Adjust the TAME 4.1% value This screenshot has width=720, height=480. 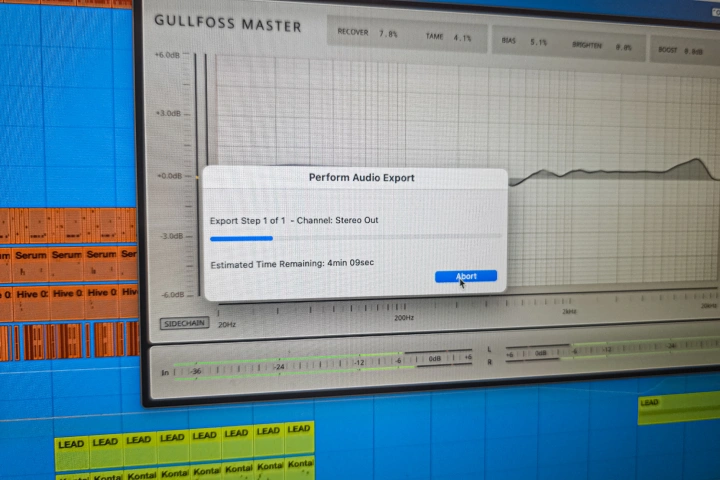448,37
